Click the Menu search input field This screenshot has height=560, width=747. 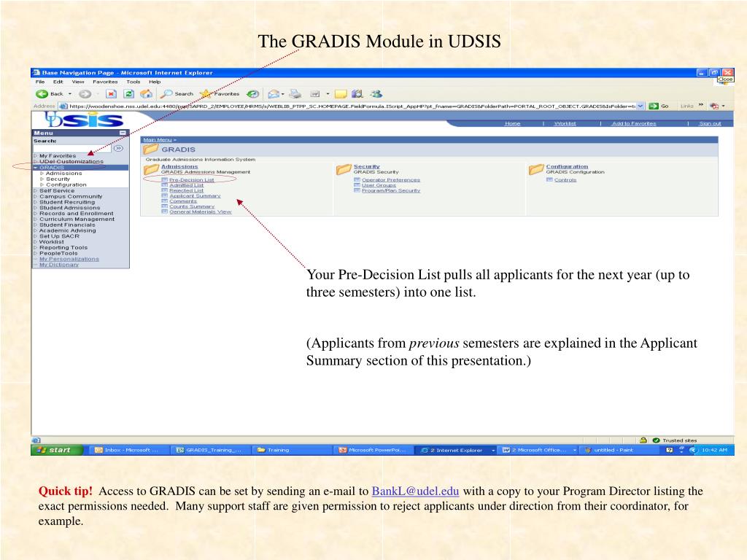click(72, 149)
